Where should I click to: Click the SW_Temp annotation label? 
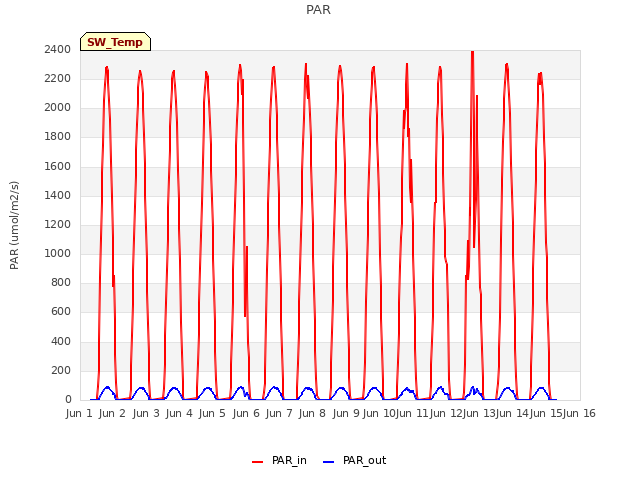click(115, 42)
